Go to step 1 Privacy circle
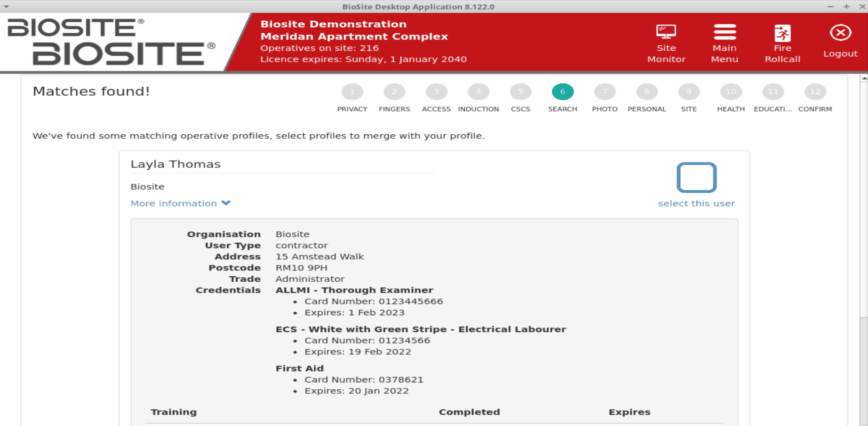The width and height of the screenshot is (868, 426). pyautogui.click(x=352, y=92)
